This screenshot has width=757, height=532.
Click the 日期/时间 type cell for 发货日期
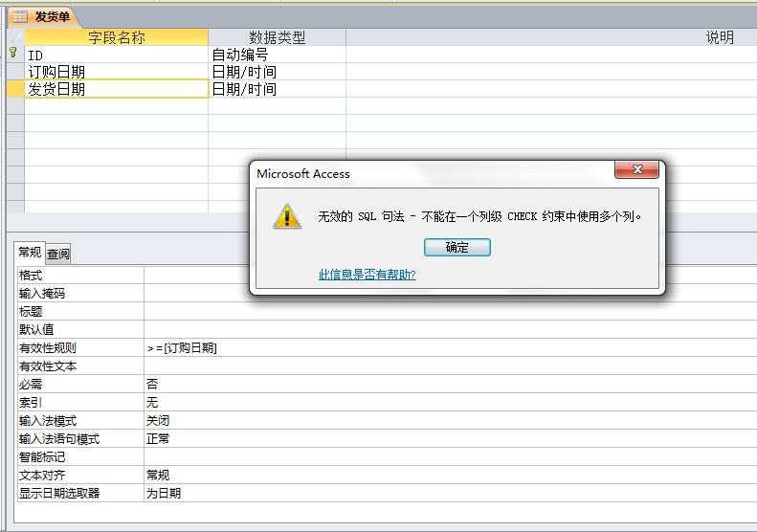(278, 89)
